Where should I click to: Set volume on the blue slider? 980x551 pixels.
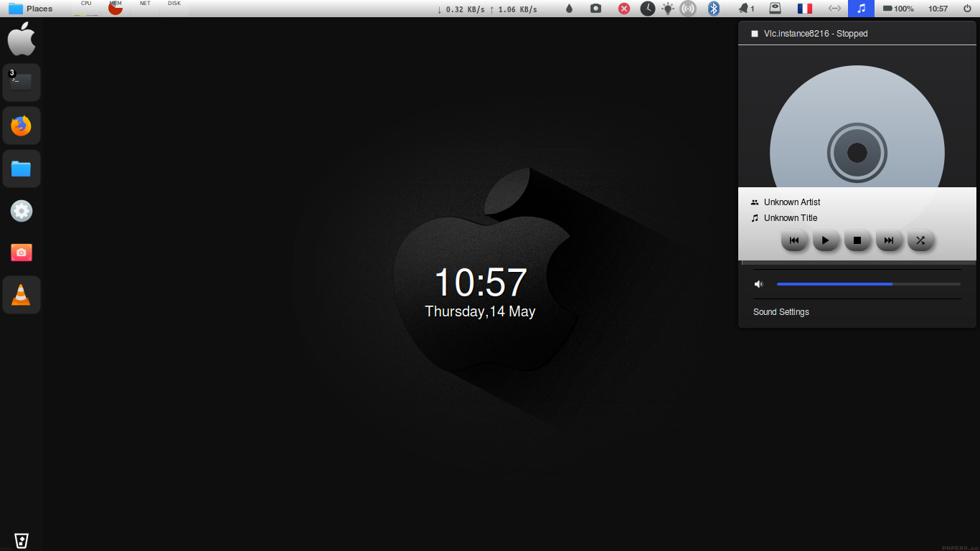pos(869,284)
